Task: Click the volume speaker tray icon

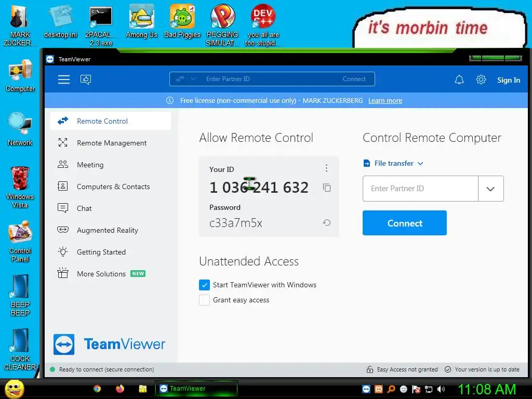Action: (441, 389)
